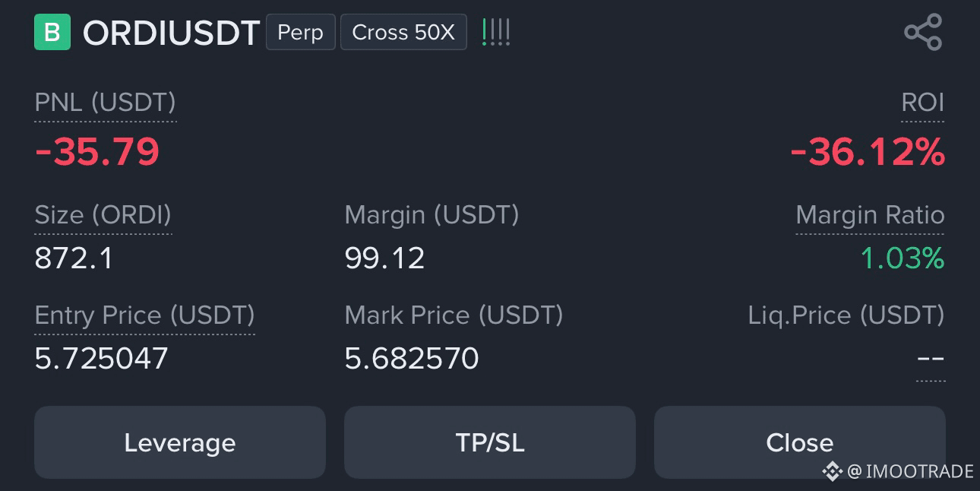Tap the PNL (USDT) label for info
This screenshot has width=980, height=491.
[x=106, y=103]
